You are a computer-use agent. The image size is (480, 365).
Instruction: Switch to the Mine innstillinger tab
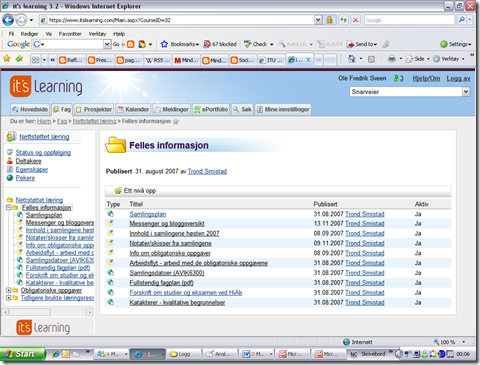click(x=283, y=109)
